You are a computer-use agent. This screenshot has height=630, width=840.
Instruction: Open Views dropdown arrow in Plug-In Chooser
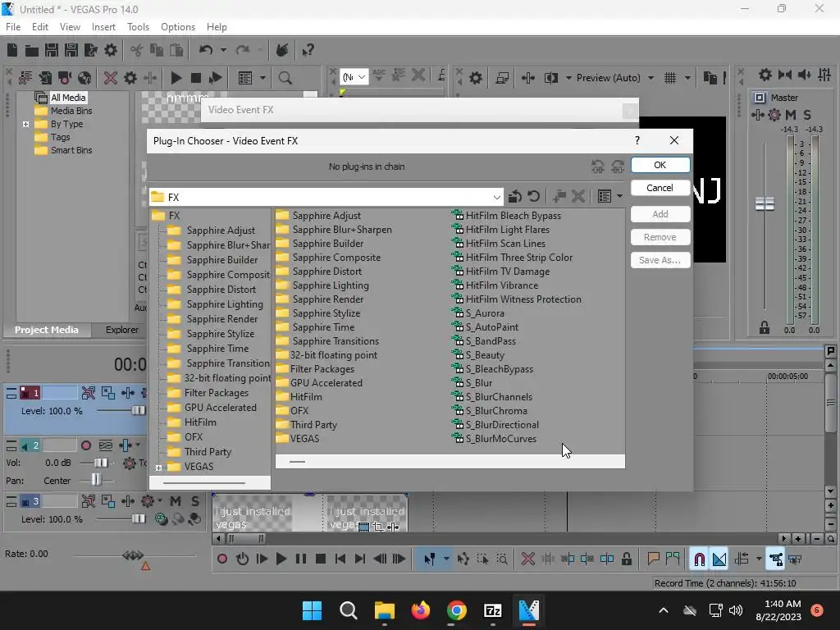(x=620, y=197)
